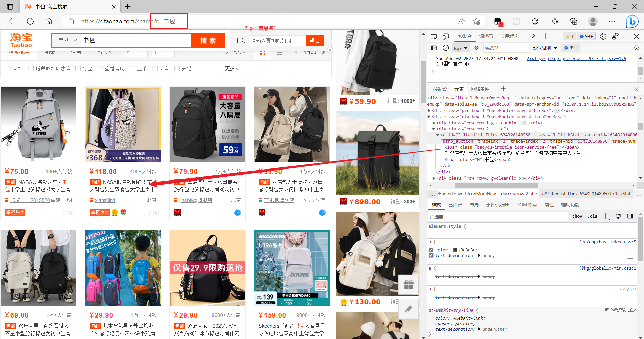Add a new DevTools tool tab
This screenshot has height=339, width=644.
[x=545, y=36]
